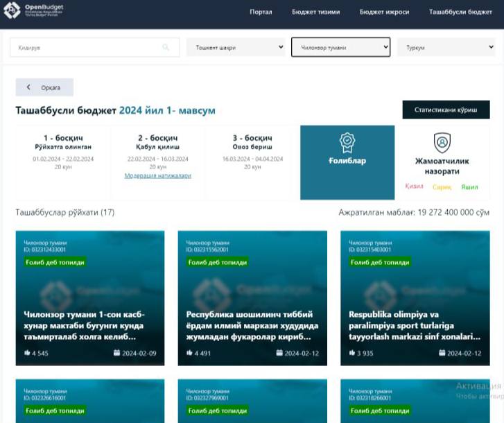
Task: Expand the Чилонзор тумани district dropdown
Action: click(340, 48)
